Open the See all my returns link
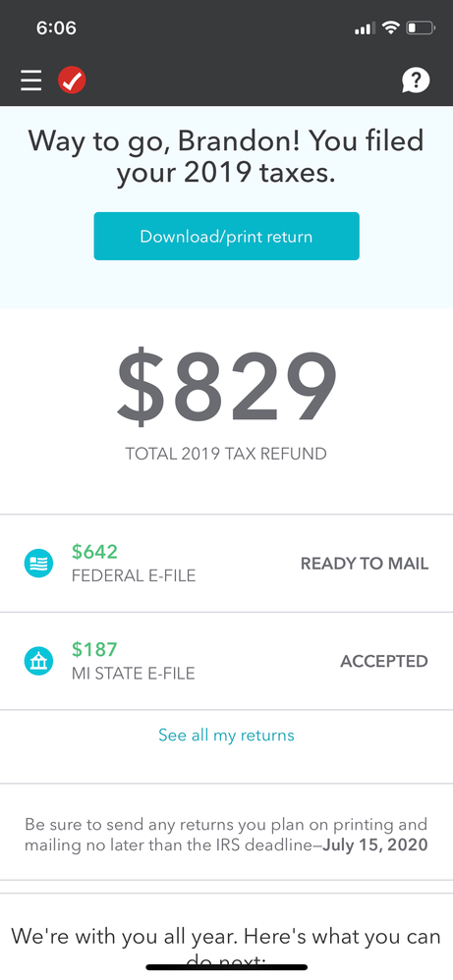Image resolution: width=453 pixels, height=980 pixels. (226, 735)
